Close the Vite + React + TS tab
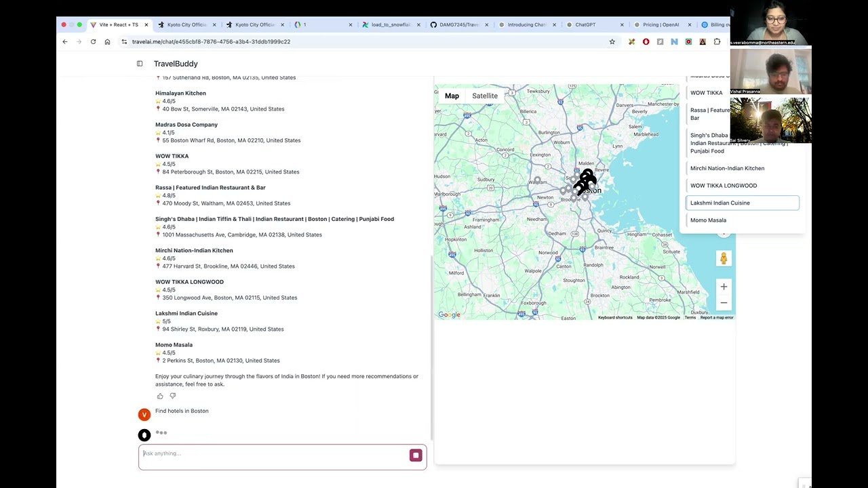 pos(146,24)
